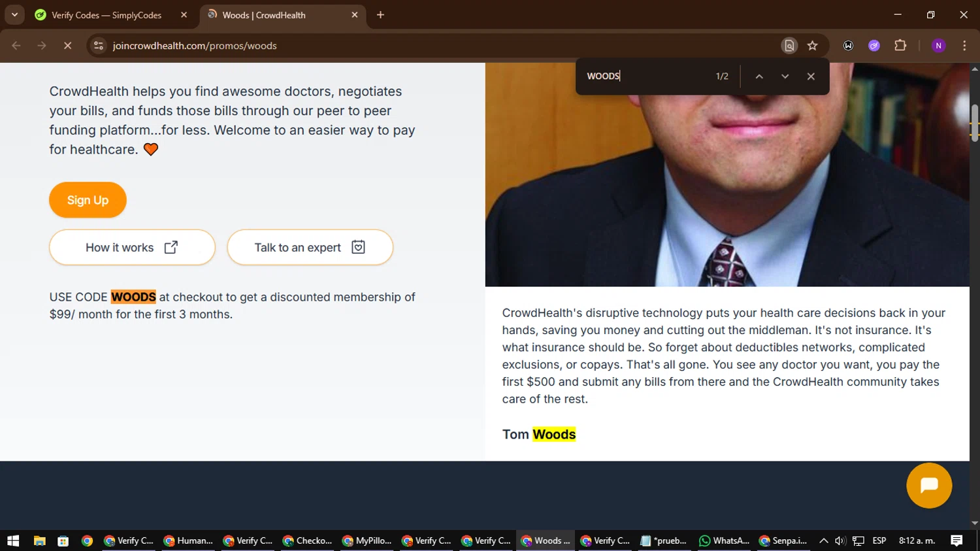Expand the tab search dropdown arrow
The width and height of the screenshot is (980, 551).
pos(14,15)
